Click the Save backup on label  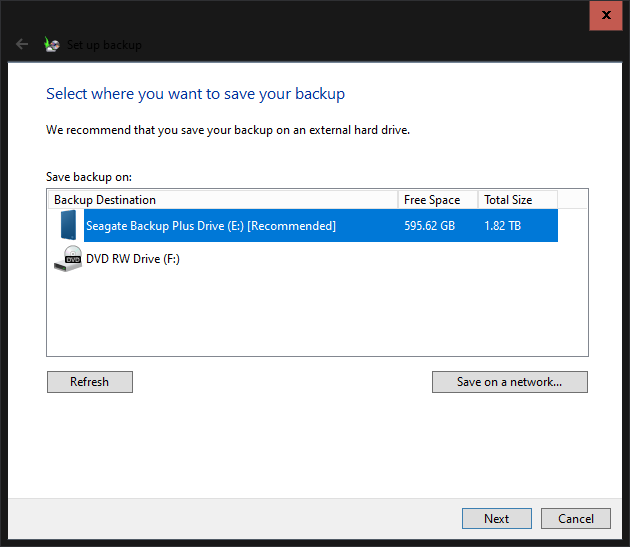tap(89, 177)
